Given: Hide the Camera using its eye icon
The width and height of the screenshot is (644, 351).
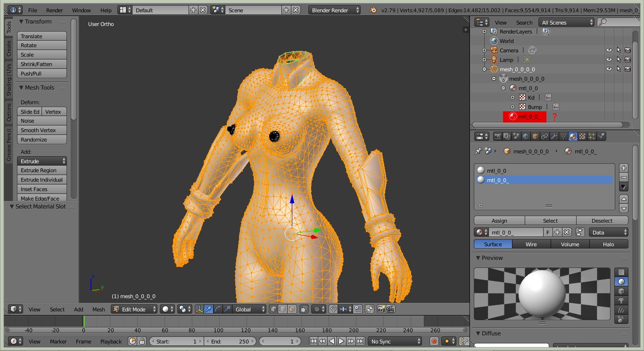Looking at the screenshot, I should point(609,50).
